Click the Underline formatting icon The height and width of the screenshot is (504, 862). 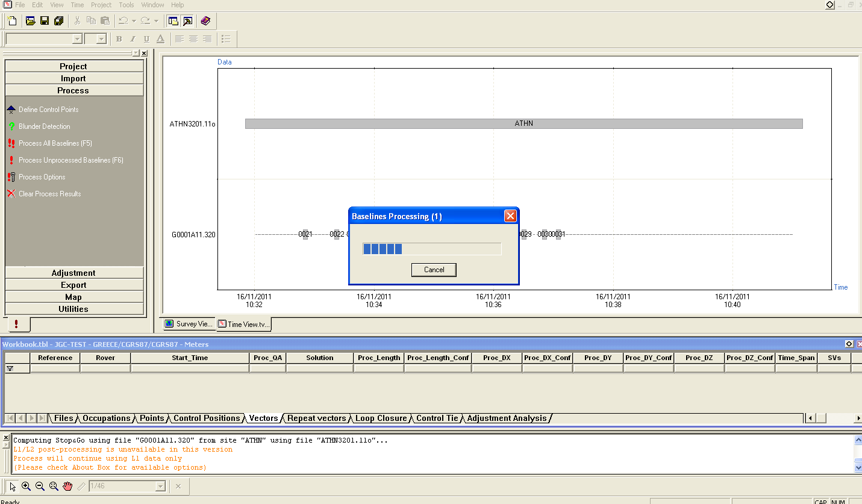point(146,39)
